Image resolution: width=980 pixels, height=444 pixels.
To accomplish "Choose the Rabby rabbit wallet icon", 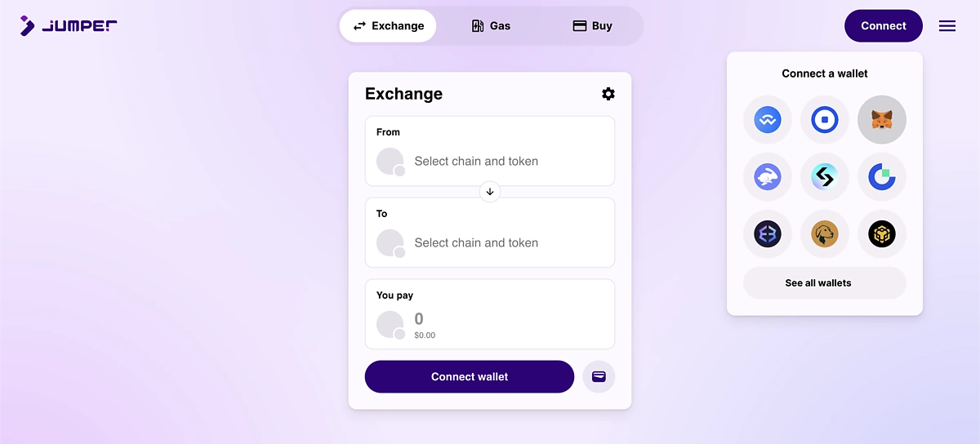I will pos(768,177).
